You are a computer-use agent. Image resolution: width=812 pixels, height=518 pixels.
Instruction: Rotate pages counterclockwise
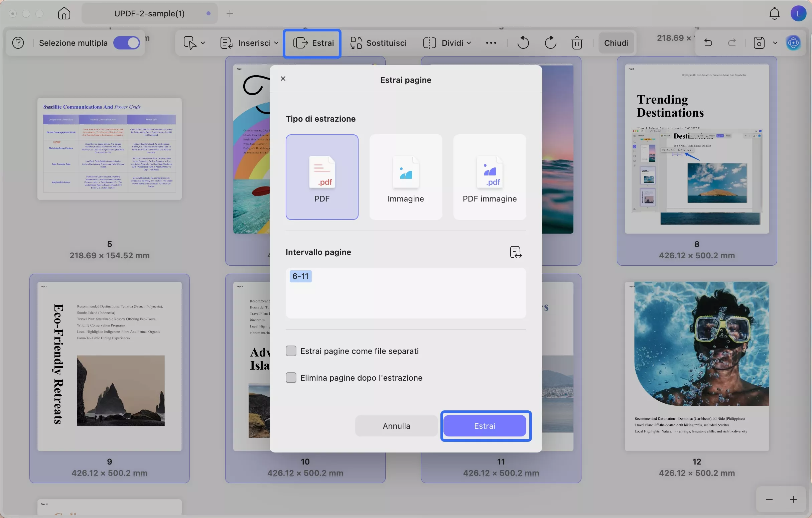point(523,43)
